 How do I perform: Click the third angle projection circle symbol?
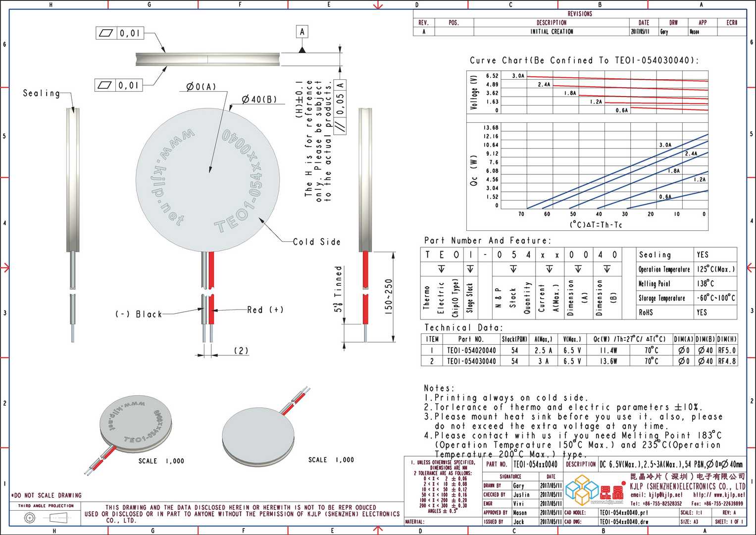(30, 518)
